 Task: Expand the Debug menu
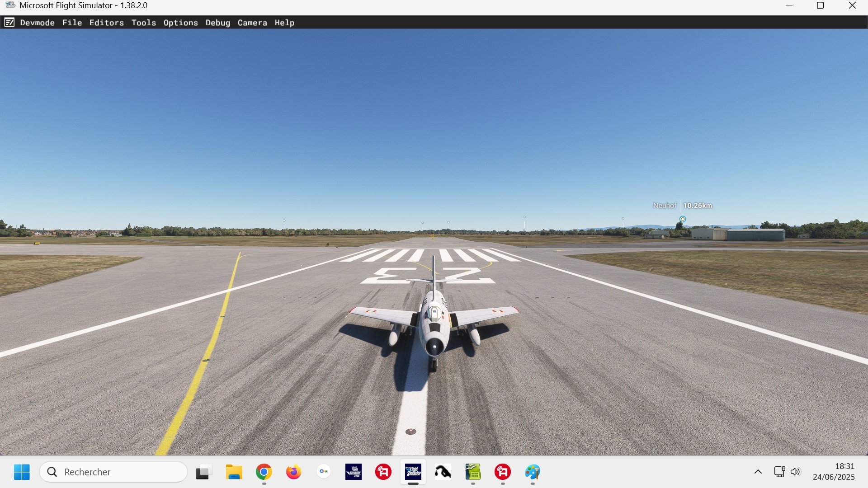218,23
